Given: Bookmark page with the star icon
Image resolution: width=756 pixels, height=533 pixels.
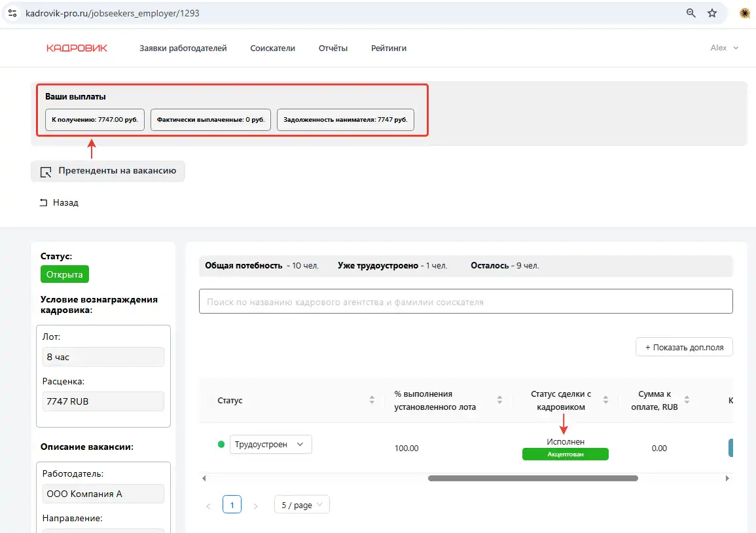Looking at the screenshot, I should tap(712, 13).
